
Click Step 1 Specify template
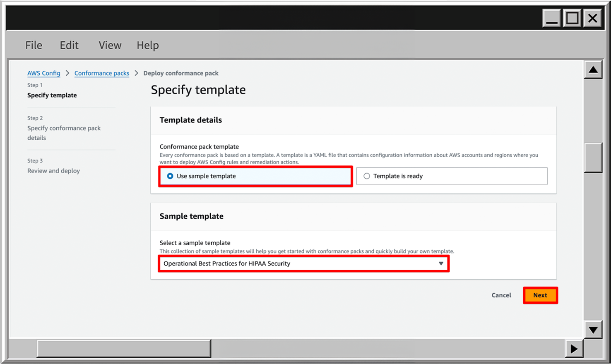(x=52, y=91)
